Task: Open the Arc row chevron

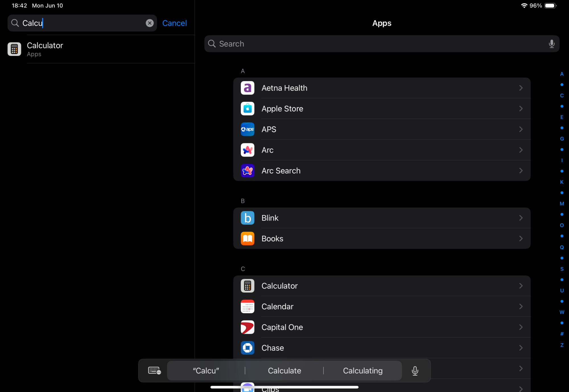Action: click(521, 150)
